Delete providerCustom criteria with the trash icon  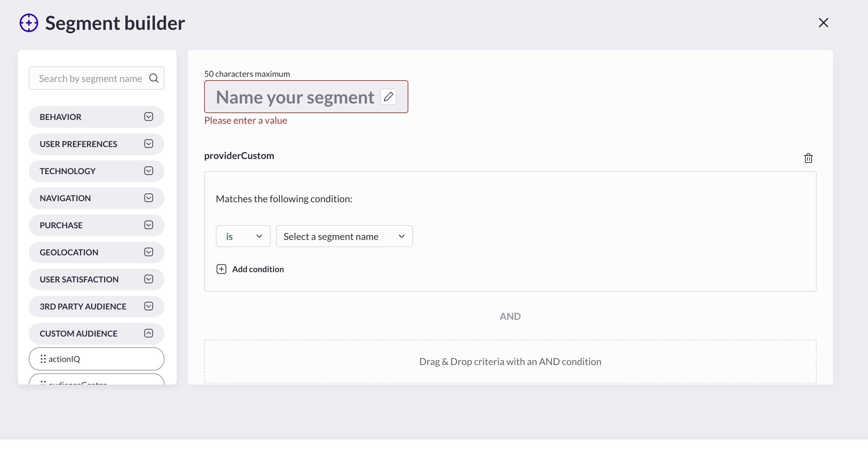[x=808, y=158]
